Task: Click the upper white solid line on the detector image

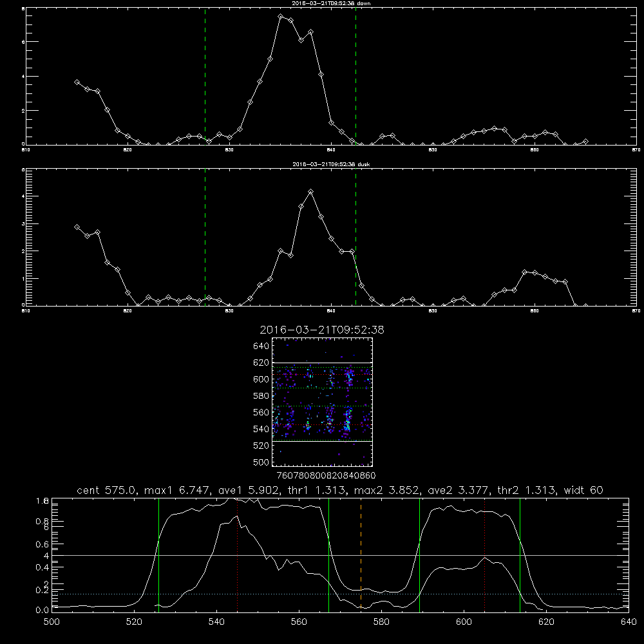Action: 323,363
